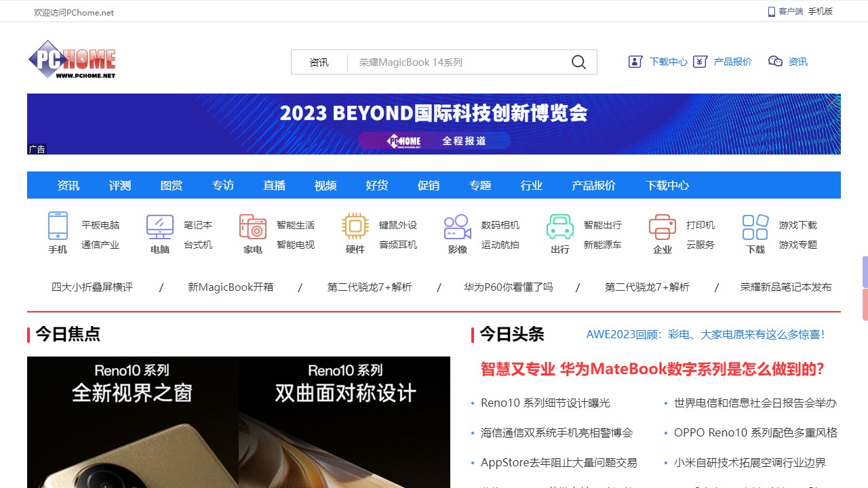Select 产品报价 in the blue navigation bar
868x488 pixels.
594,185
